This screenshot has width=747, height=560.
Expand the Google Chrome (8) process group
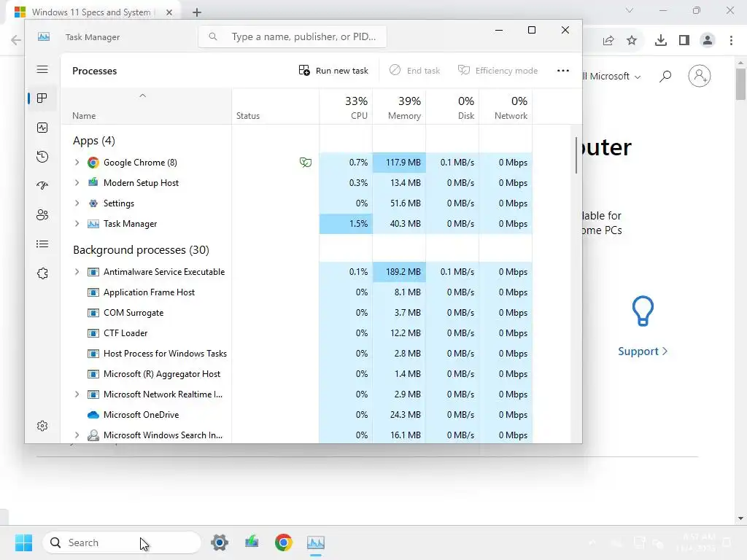pos(77,163)
